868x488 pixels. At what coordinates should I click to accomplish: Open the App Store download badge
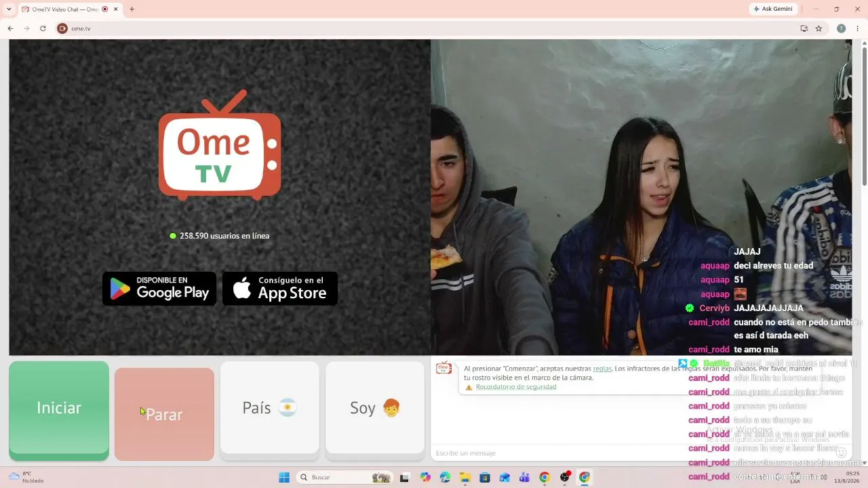click(280, 289)
